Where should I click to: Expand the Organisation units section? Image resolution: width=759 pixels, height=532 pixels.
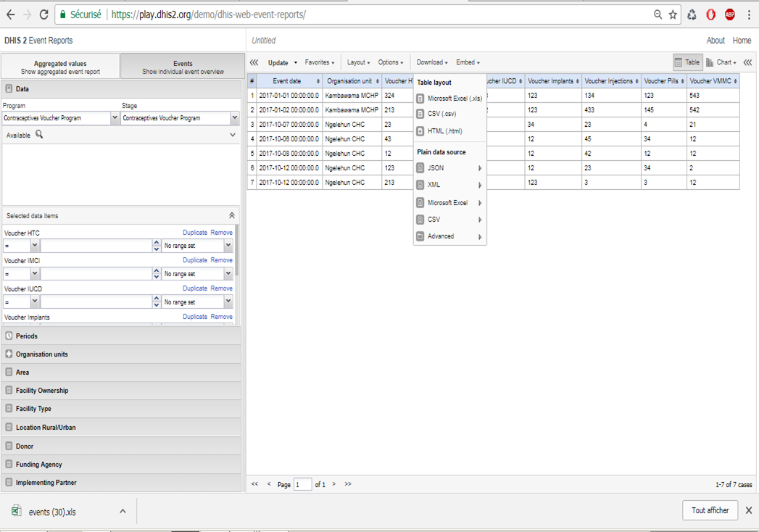[42, 354]
